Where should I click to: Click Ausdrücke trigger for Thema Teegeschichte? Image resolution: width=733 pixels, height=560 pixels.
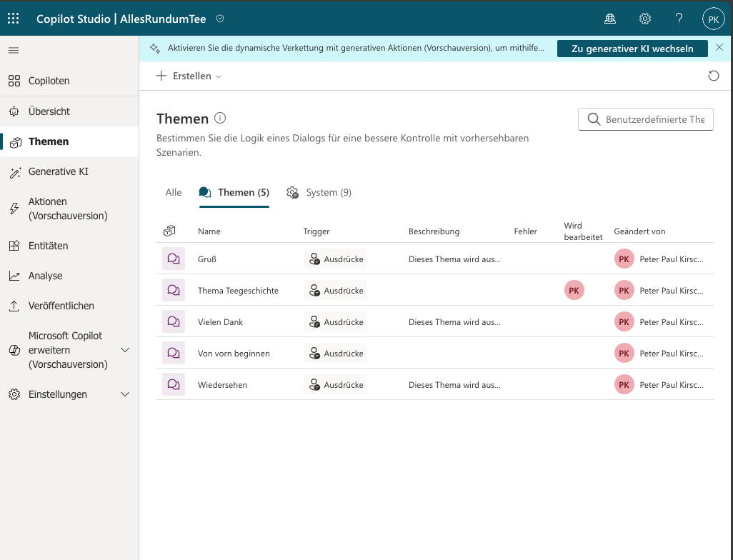336,290
